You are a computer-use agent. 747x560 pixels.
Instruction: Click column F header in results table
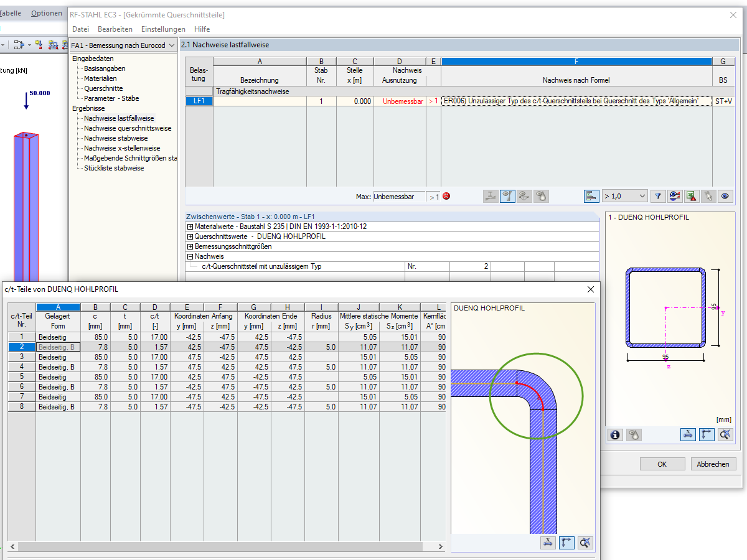[576, 62]
